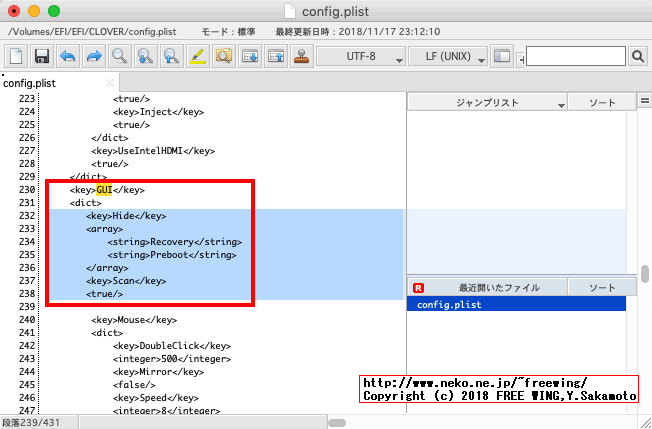Expand the small search options toggle left of the search field
Viewport: 652px width, 429px height.
[x=521, y=59]
